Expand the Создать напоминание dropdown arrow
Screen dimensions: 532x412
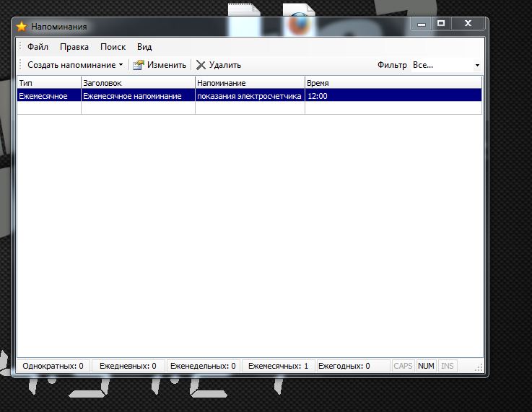coord(121,64)
